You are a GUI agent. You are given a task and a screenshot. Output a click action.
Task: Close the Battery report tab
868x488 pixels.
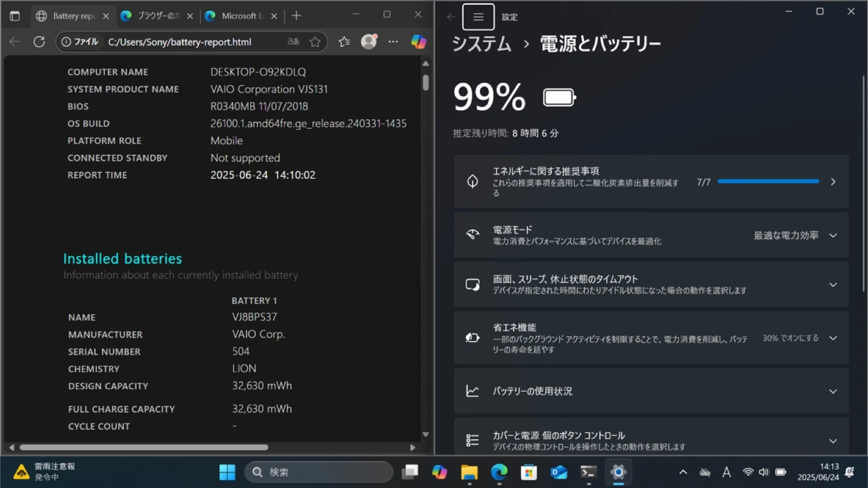point(105,16)
